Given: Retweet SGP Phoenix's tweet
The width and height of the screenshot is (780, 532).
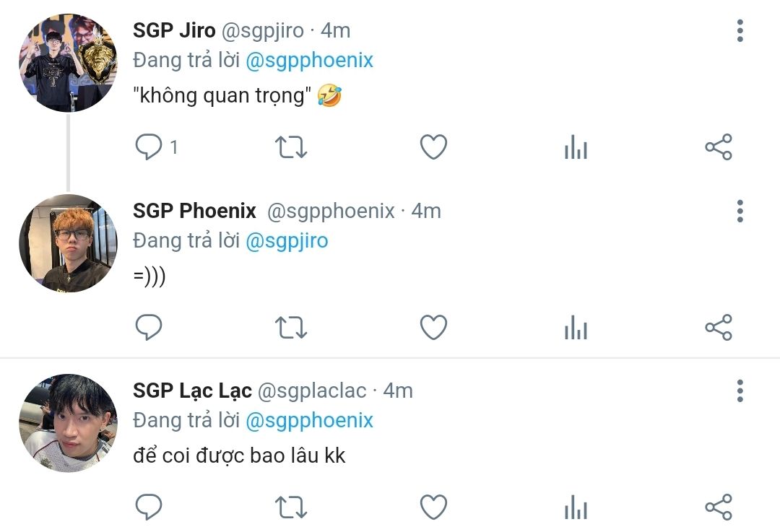Looking at the screenshot, I should click(291, 328).
